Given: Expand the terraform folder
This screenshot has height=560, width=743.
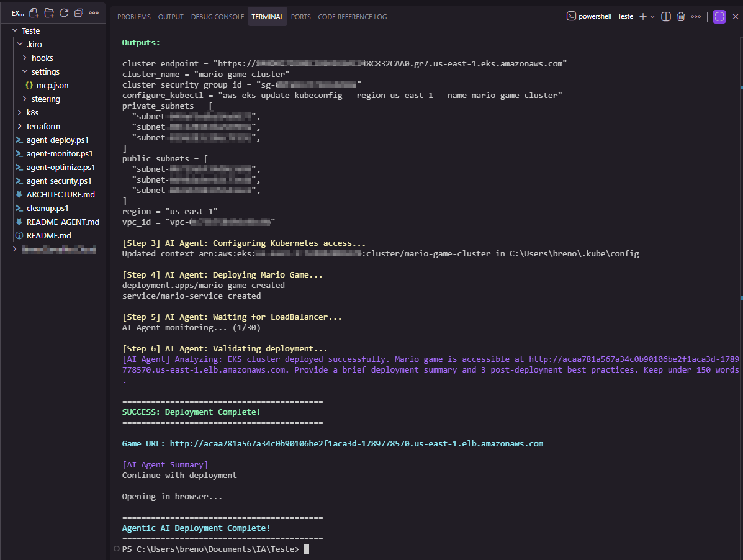Looking at the screenshot, I should point(43,126).
